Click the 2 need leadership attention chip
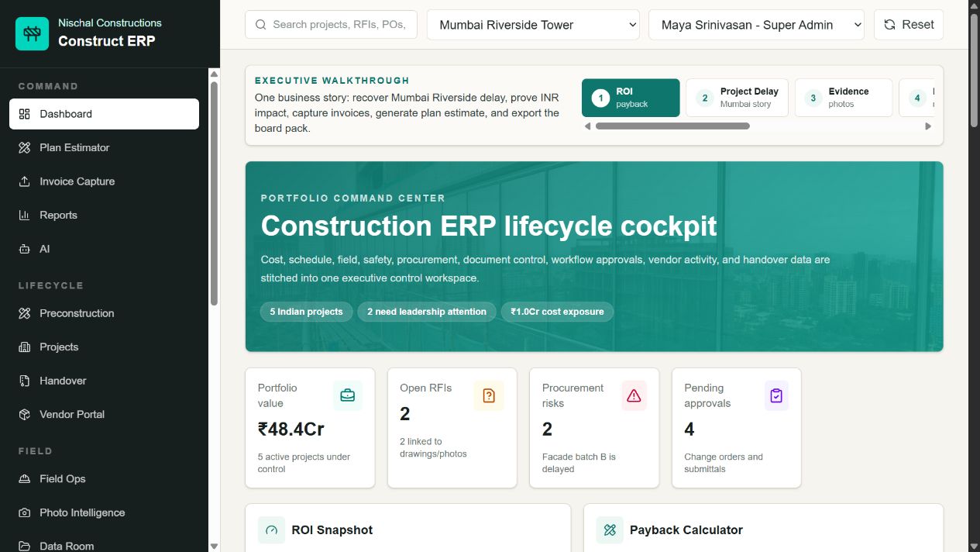The width and height of the screenshot is (980, 552). coord(427,312)
